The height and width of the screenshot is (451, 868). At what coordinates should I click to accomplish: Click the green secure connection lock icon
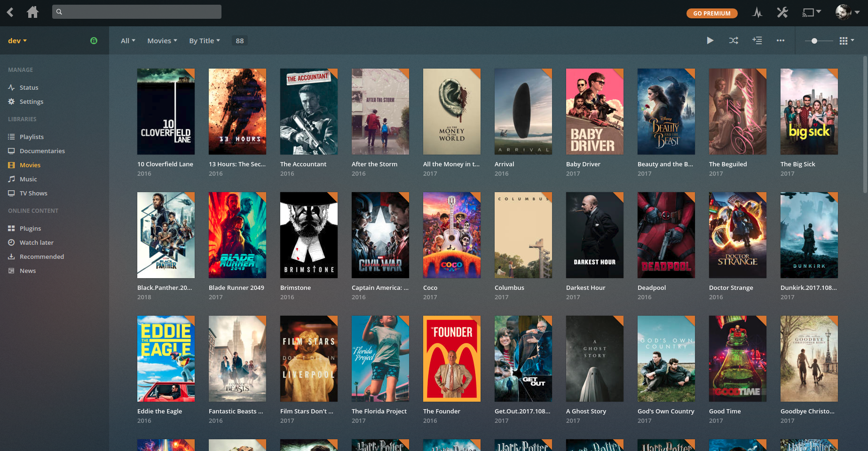[x=94, y=40]
